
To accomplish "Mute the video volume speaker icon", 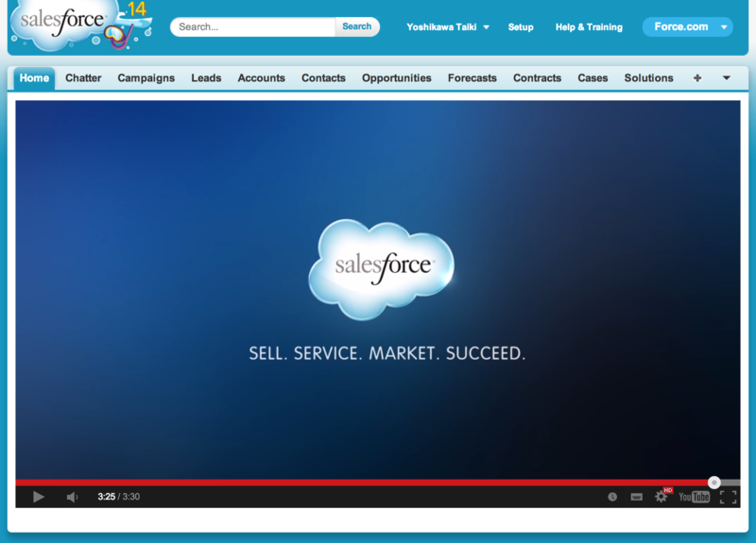I will 72,497.
